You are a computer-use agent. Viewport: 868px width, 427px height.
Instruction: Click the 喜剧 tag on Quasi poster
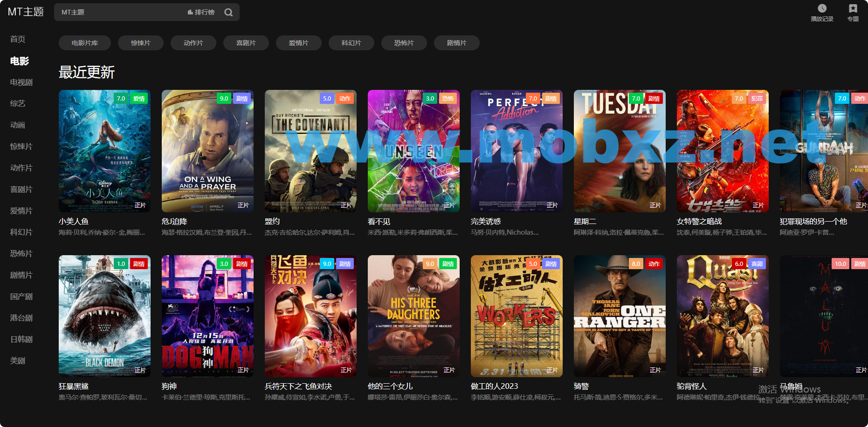[x=757, y=264]
